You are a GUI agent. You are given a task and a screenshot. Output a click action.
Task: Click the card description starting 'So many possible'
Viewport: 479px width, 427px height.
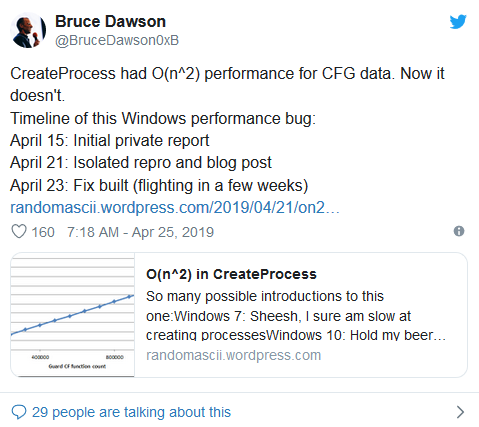(x=296, y=315)
